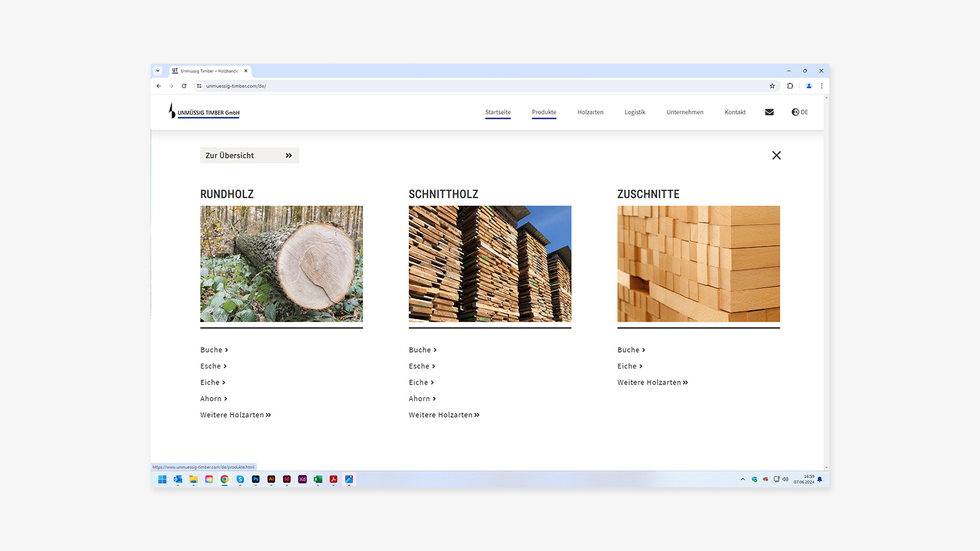Open Outlook from the taskbar
This screenshot has height=551, width=980.
[x=178, y=479]
